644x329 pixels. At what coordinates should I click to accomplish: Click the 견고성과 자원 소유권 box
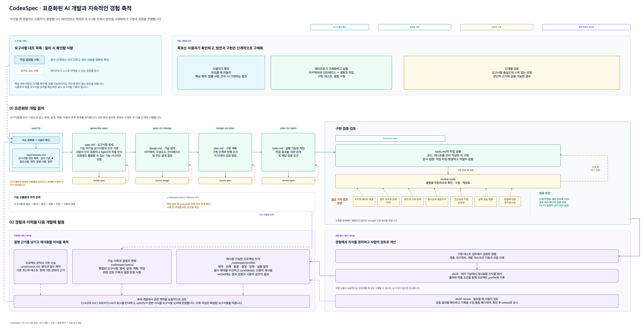coord(461,202)
